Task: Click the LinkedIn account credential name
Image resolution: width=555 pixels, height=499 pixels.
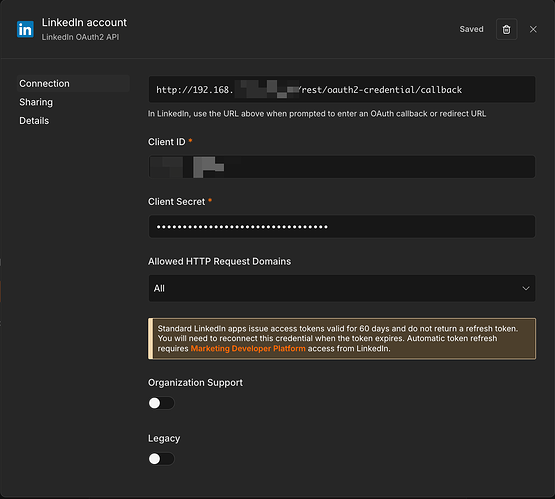Action: tap(84, 23)
